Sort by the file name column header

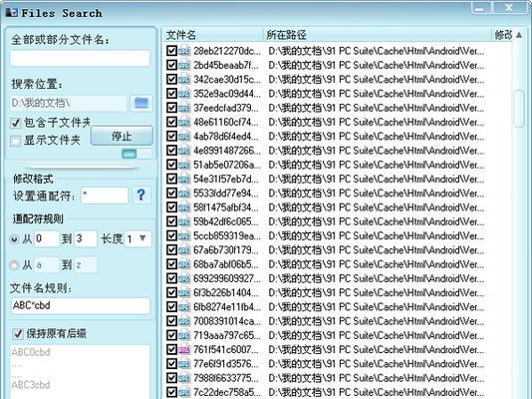coord(212,35)
